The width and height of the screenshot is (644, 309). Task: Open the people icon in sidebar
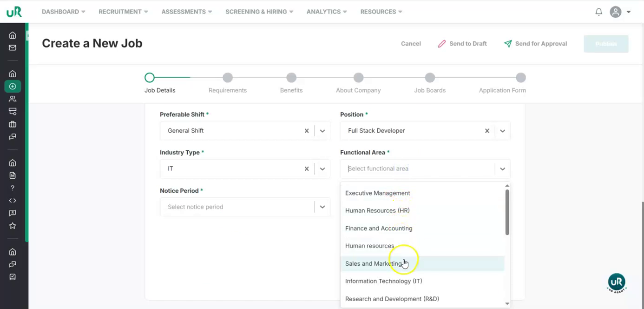13,99
